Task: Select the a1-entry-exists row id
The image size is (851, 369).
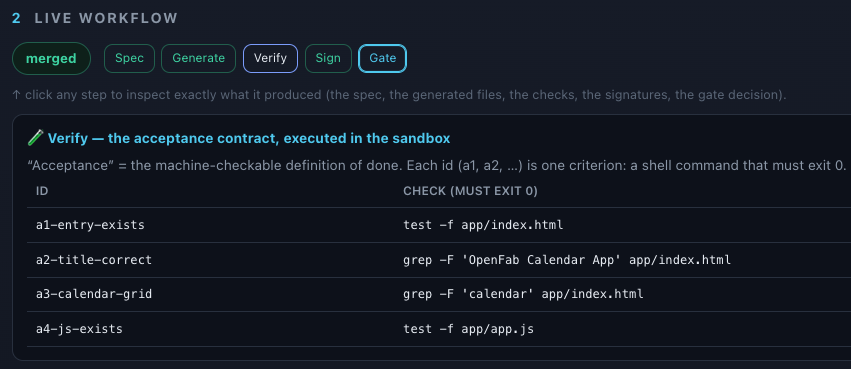Action: click(x=90, y=225)
